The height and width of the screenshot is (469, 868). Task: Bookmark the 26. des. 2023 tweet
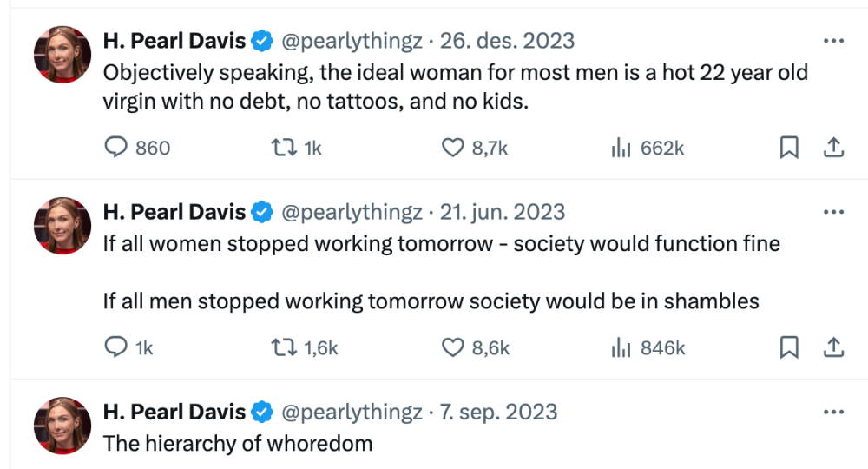789,148
